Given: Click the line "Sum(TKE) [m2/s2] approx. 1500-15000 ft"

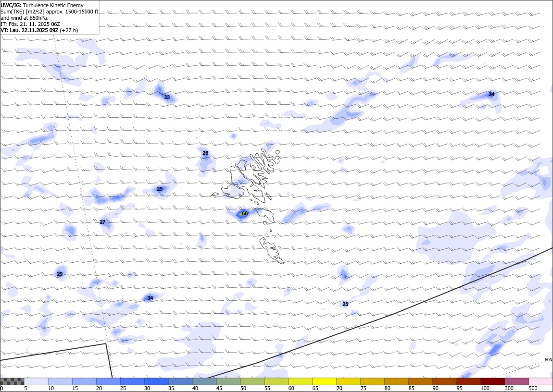Looking at the screenshot, I should point(50,12).
